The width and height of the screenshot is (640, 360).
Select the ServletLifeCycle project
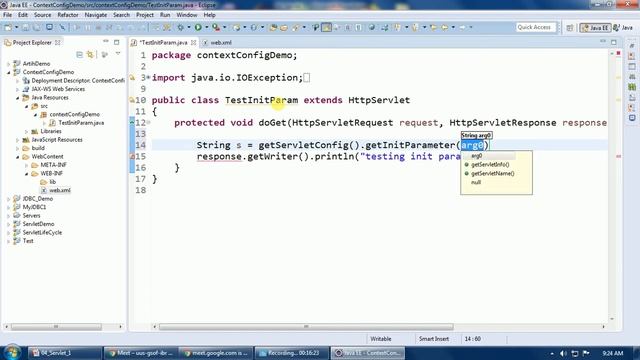[42, 232]
